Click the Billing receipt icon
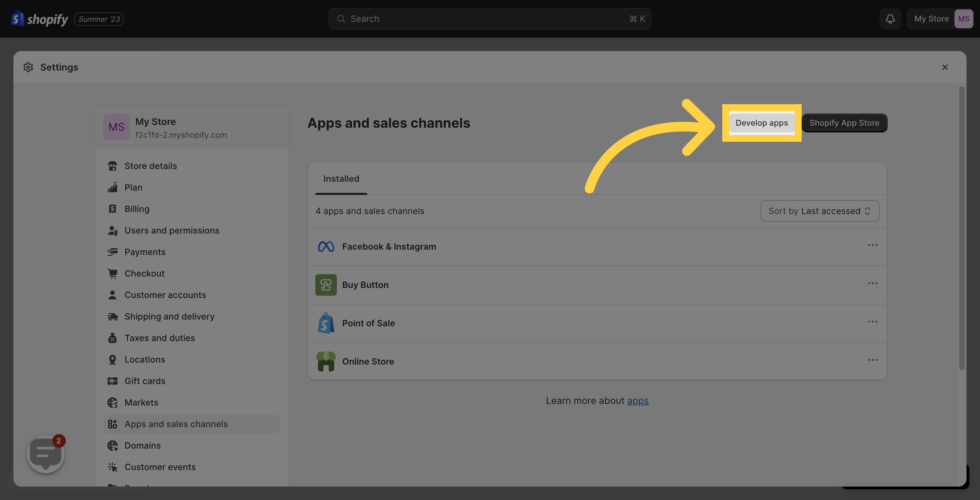 coord(112,209)
